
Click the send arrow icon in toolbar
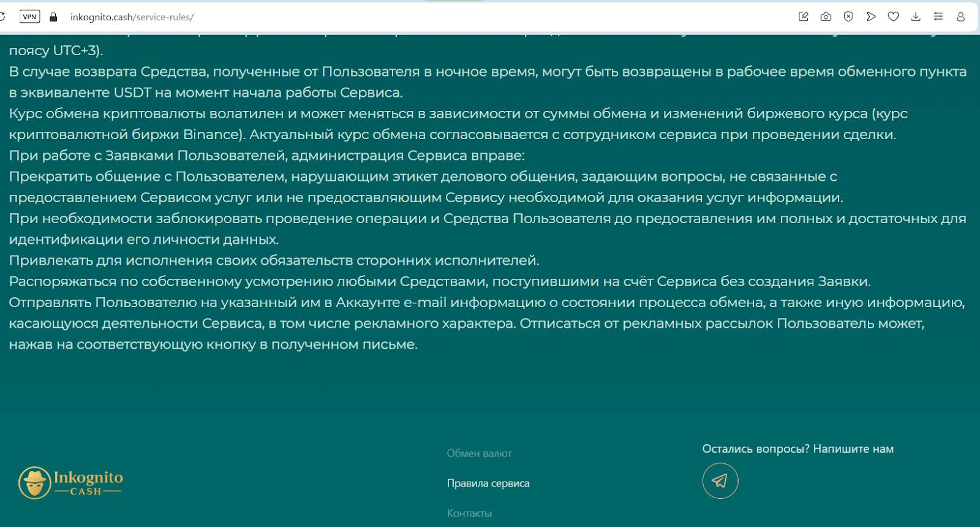[871, 17]
